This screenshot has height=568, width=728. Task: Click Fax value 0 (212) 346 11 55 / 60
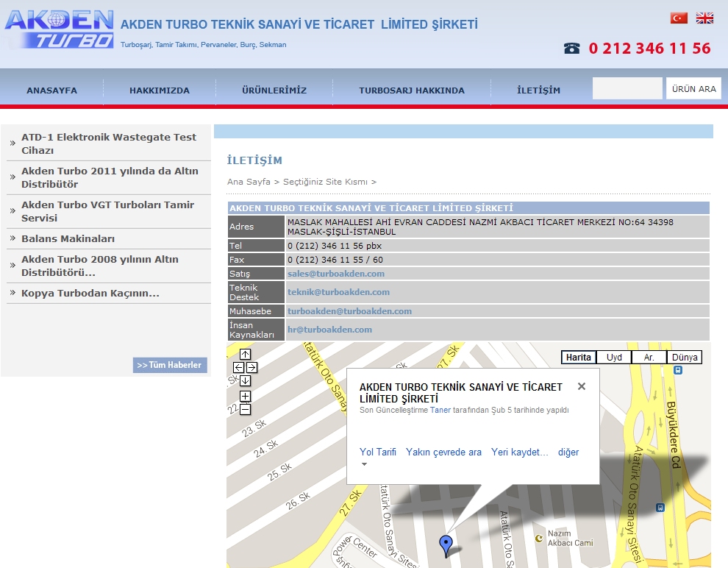tap(335, 260)
